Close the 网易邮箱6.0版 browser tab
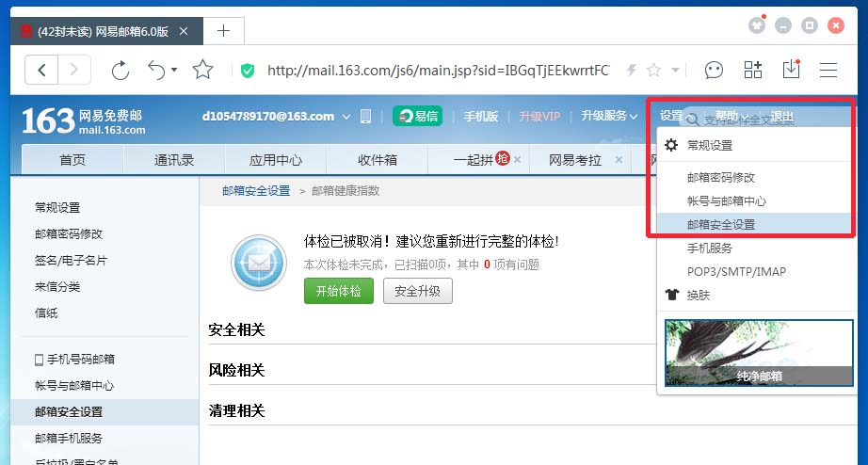This screenshot has width=868, height=465. (x=184, y=32)
